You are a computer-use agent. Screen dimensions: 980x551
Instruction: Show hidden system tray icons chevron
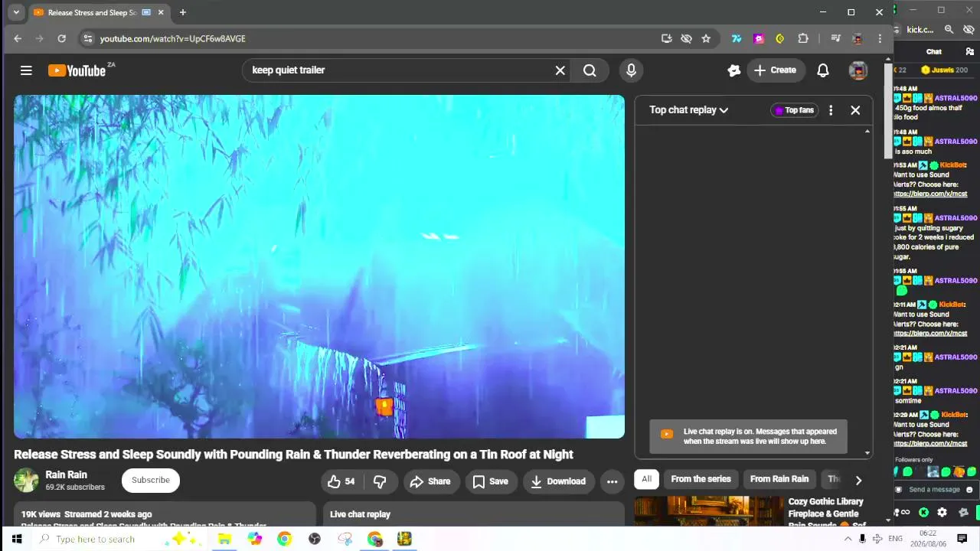point(848,539)
